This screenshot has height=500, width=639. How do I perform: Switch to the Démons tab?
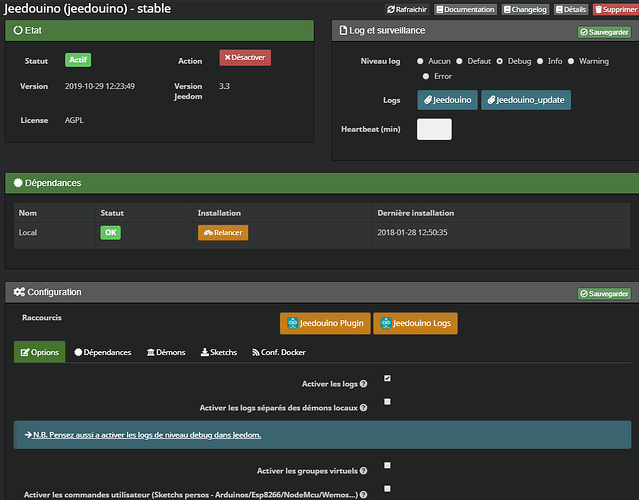click(166, 352)
